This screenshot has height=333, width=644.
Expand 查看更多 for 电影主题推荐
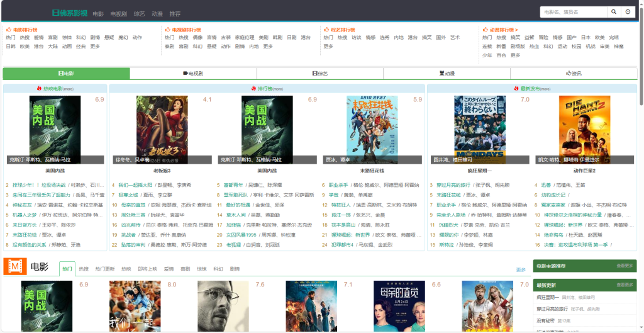(x=624, y=266)
